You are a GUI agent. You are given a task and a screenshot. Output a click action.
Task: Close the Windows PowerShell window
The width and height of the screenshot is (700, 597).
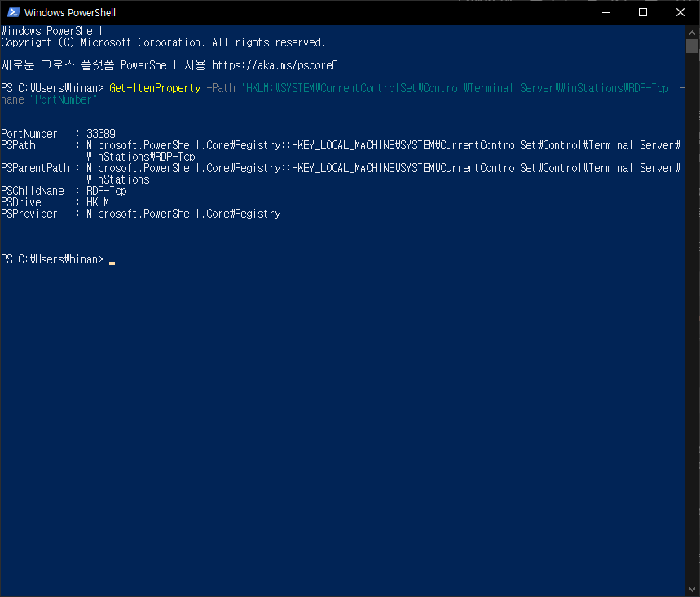(680, 12)
